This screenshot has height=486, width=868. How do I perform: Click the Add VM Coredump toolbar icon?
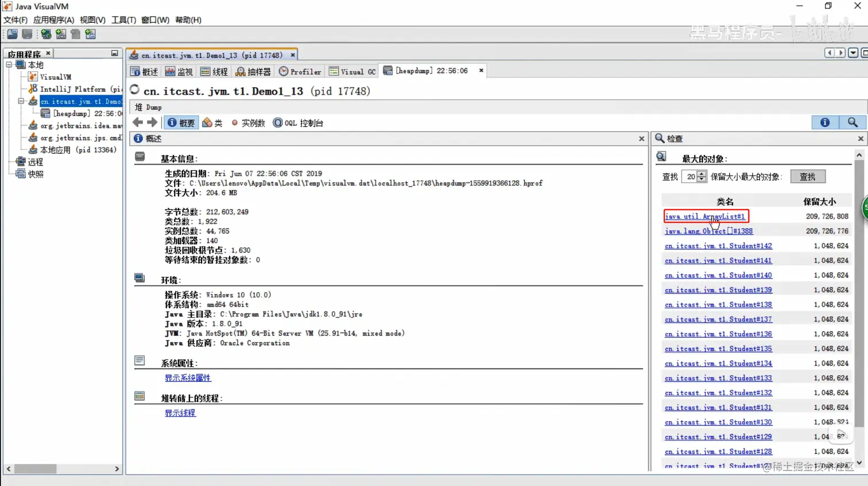tap(76, 34)
